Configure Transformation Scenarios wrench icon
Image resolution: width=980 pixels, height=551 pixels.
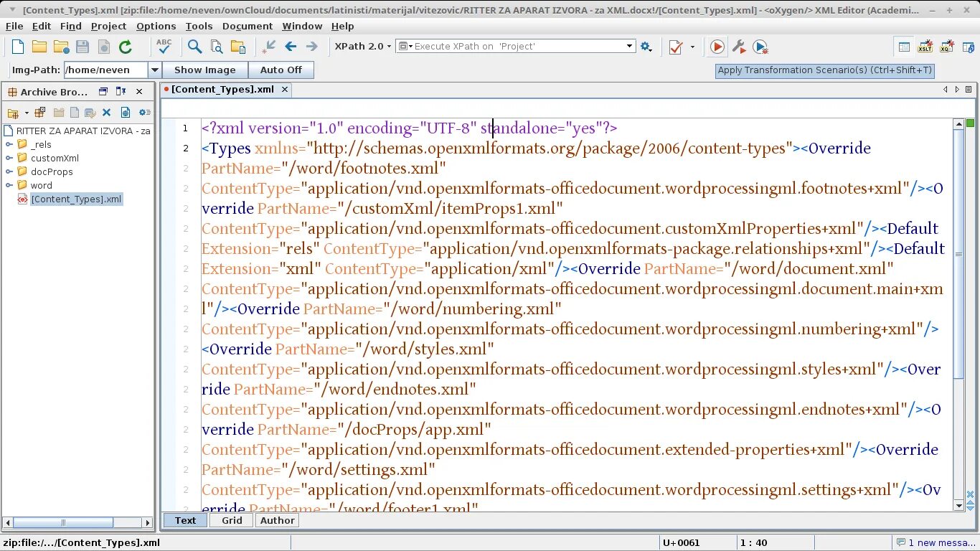(738, 47)
